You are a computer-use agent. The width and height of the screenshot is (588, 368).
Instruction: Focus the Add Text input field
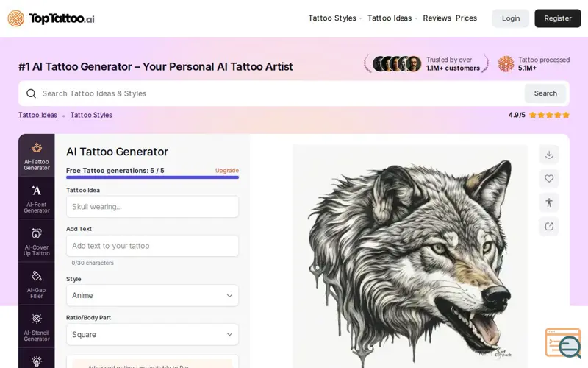(x=152, y=246)
